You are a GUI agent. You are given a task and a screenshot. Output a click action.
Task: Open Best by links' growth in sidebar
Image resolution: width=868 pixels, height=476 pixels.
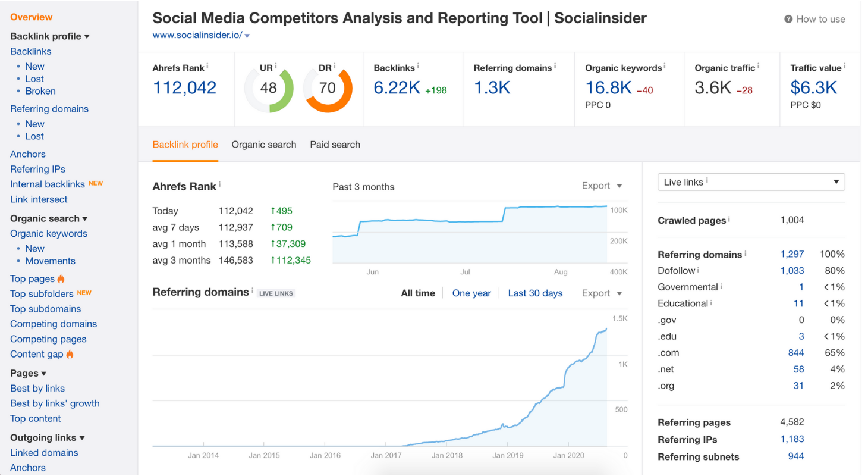click(55, 403)
